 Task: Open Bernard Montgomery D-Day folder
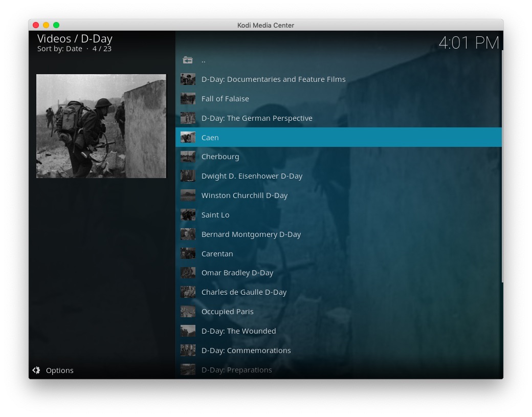[x=251, y=234]
